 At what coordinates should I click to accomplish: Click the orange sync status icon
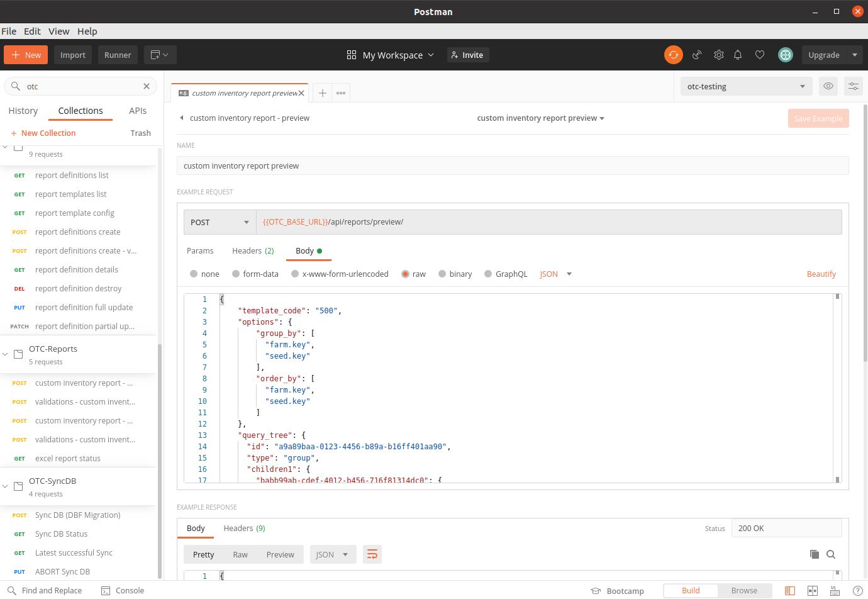[x=673, y=55]
